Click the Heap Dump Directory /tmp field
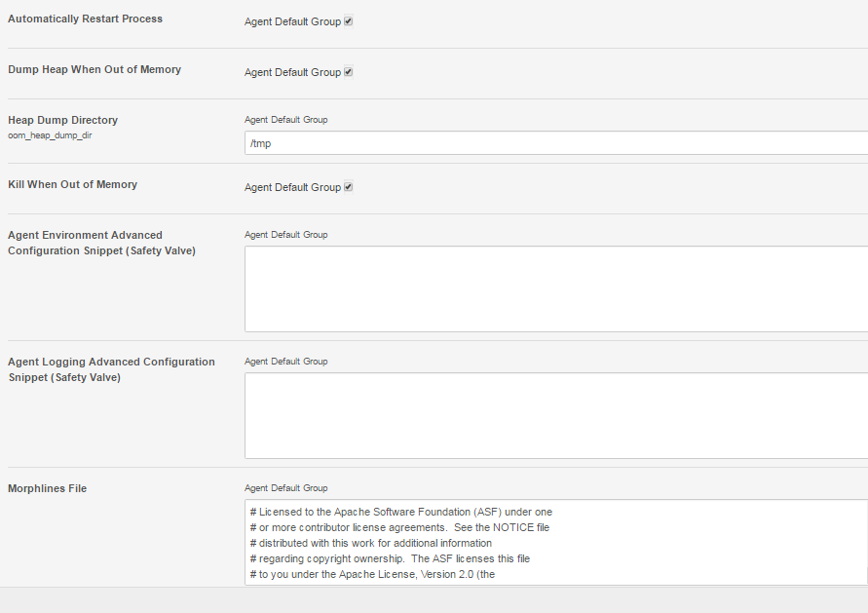The image size is (868, 613). [x=555, y=143]
